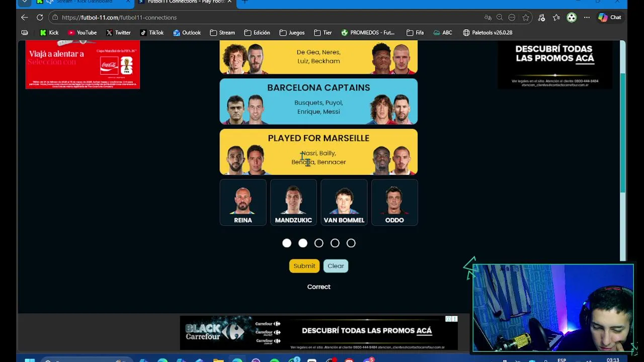This screenshot has height=362, width=644.
Task: Click the Submit button
Action: pyautogui.click(x=304, y=266)
